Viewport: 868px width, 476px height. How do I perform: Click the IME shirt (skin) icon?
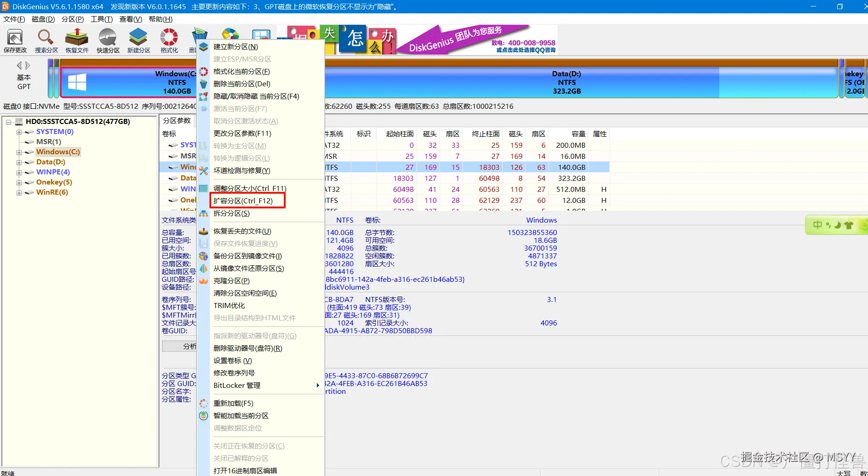pos(849,225)
